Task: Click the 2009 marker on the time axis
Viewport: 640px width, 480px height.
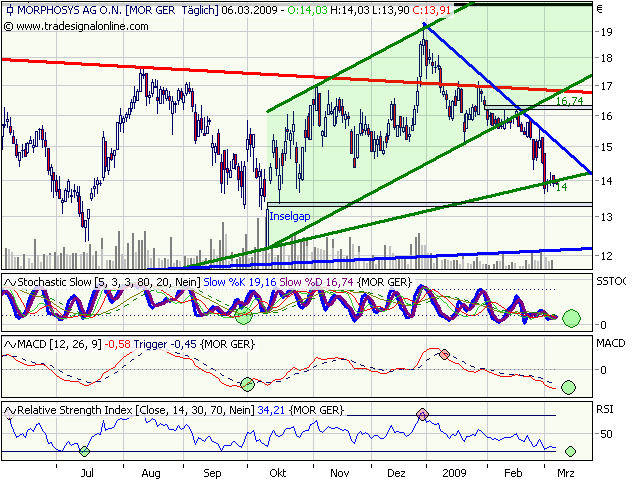Action: click(455, 470)
